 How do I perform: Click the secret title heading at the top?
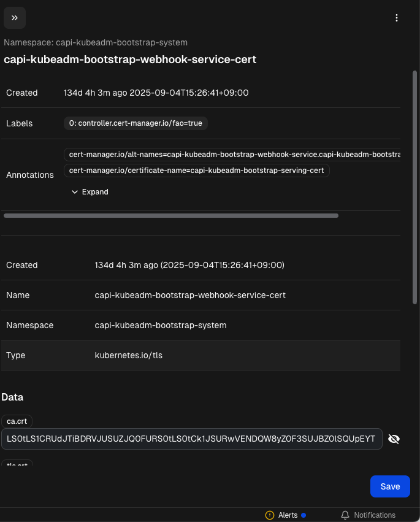[x=130, y=59]
